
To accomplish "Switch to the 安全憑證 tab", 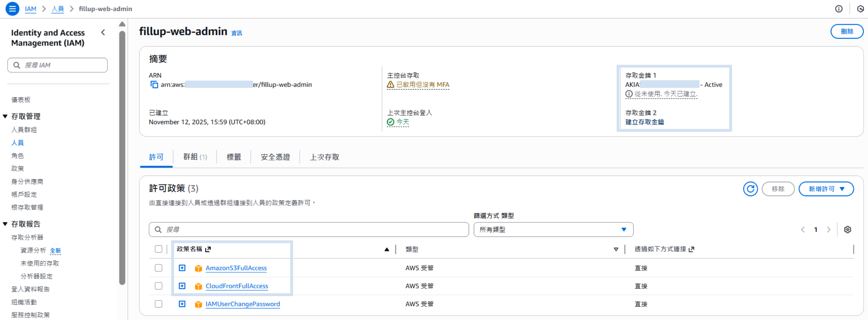I will coord(275,157).
